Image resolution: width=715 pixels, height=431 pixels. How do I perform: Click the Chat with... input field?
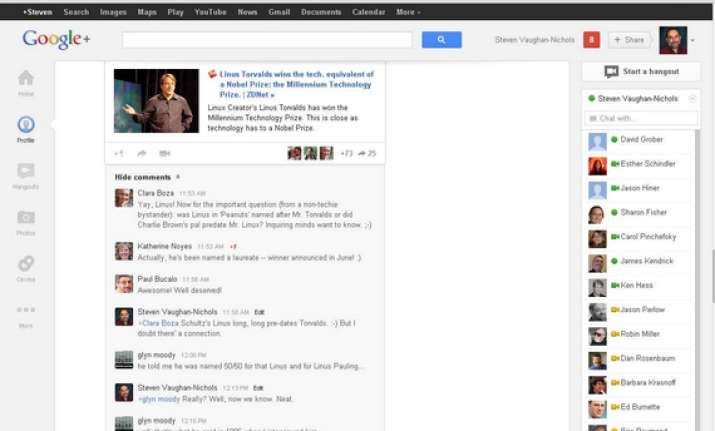tap(641, 118)
